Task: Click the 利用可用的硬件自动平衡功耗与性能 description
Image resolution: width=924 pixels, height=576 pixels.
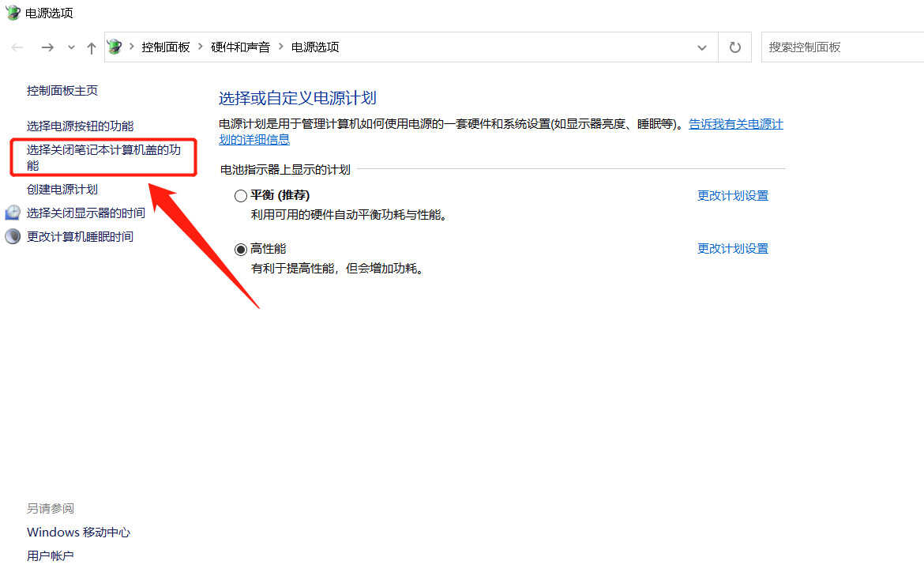Action: (349, 215)
